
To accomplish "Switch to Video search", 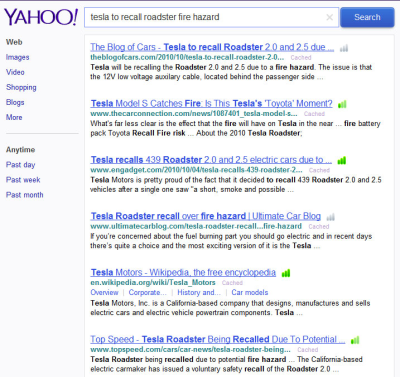I will (15, 72).
